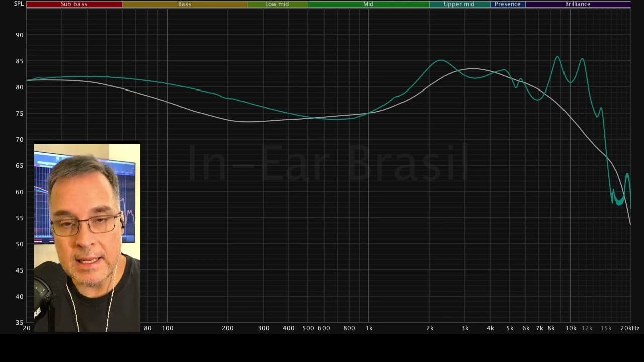Select the Sub bass frequency band
This screenshot has height=362, width=644.
point(74,4)
